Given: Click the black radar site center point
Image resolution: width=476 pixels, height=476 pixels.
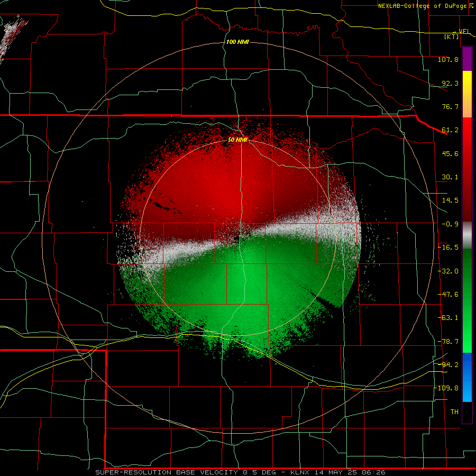Looking at the screenshot, I should (237, 239).
